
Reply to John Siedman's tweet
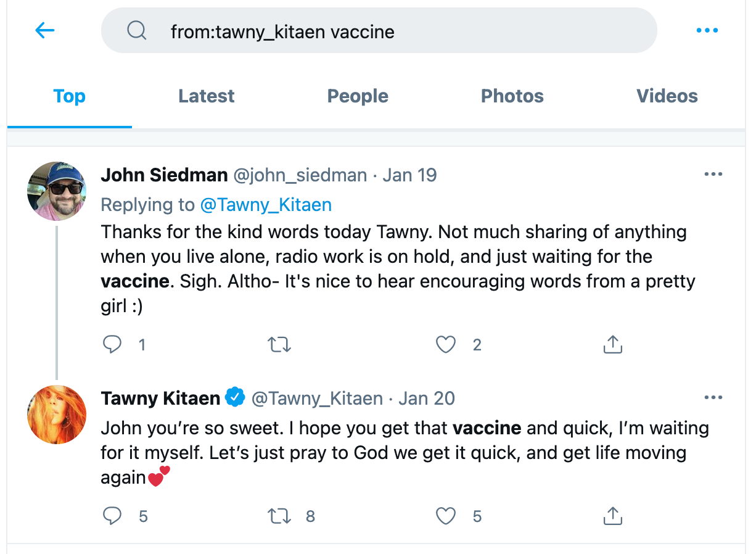[x=112, y=344]
